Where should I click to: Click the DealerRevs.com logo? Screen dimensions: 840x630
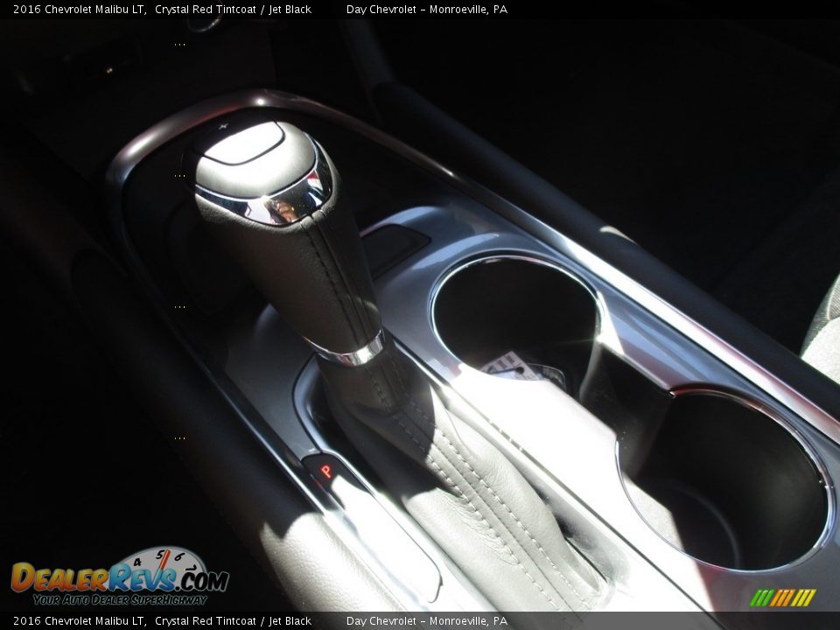119,577
